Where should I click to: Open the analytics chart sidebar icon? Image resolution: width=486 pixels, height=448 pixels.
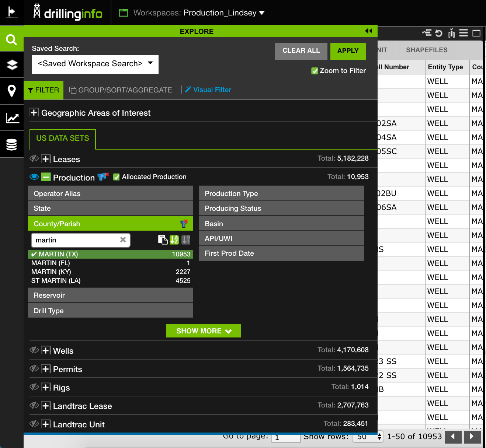click(12, 118)
